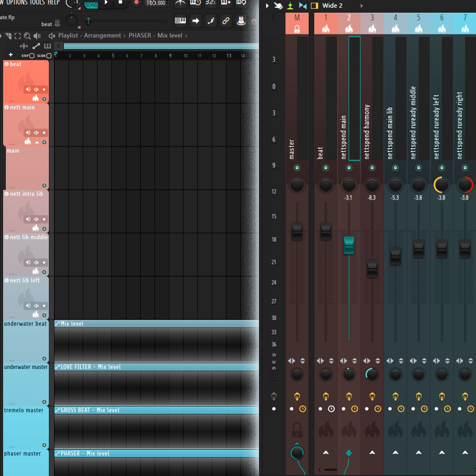This screenshot has height=476, width=476.
Task: Open the typing keyboard to piano icon
Action: point(180,21)
